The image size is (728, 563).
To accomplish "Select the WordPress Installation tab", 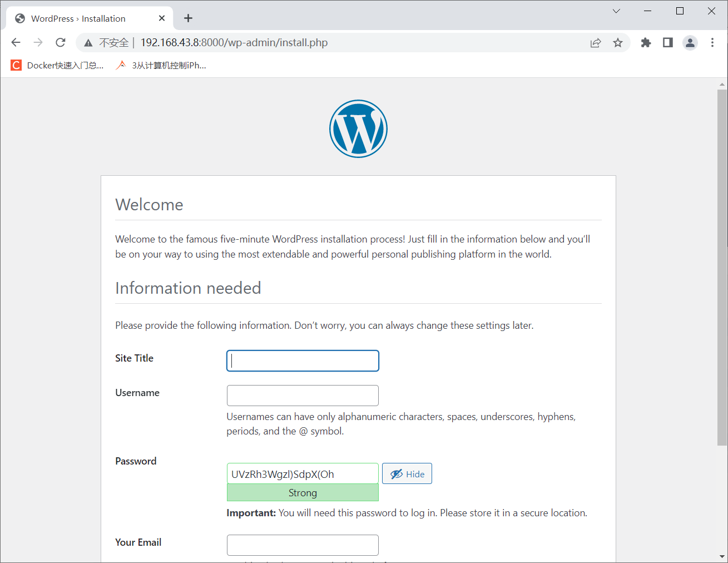I will pyautogui.click(x=90, y=18).
